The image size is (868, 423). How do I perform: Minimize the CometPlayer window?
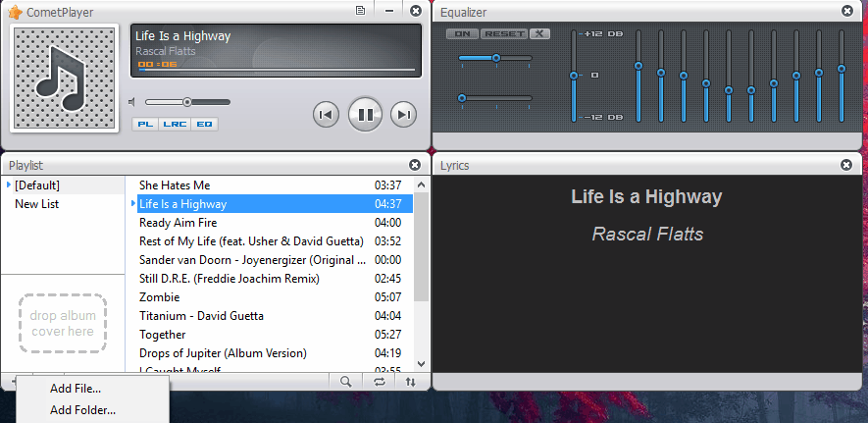tap(389, 11)
